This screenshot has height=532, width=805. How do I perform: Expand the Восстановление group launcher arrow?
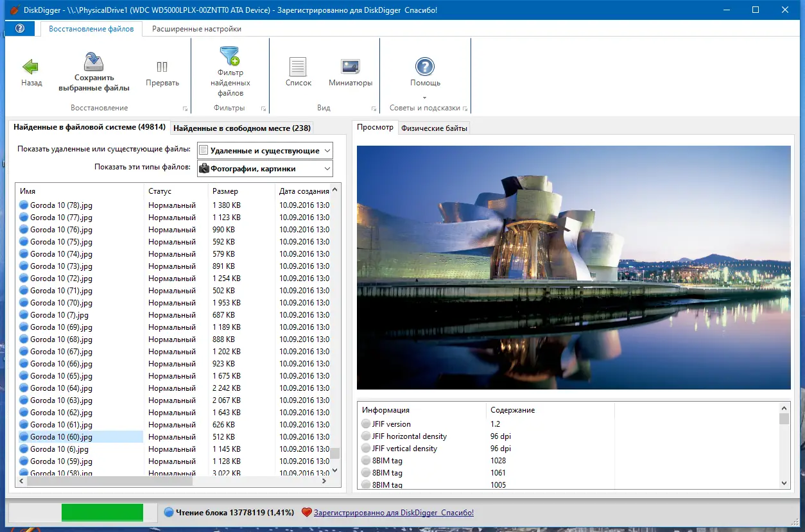185,108
